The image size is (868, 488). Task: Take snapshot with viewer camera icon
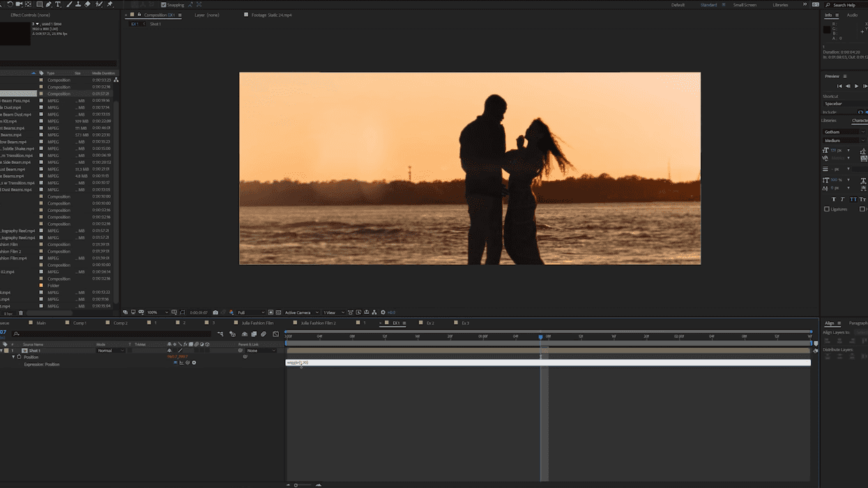215,312
